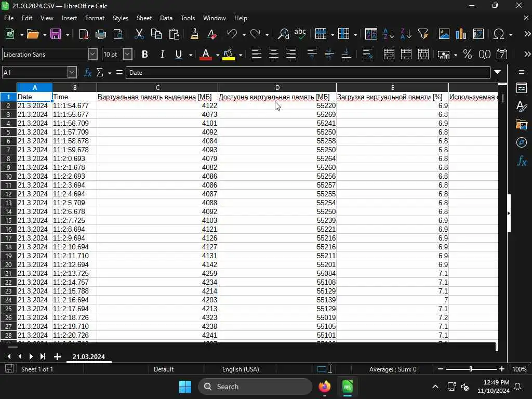Insert Pivot Table icon
This screenshot has height=399, width=532.
tap(478, 34)
